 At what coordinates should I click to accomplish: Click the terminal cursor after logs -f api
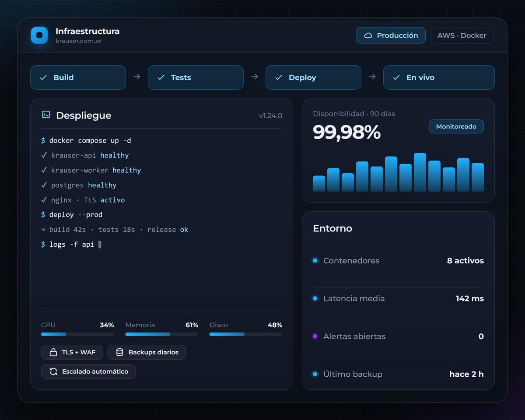coord(100,244)
